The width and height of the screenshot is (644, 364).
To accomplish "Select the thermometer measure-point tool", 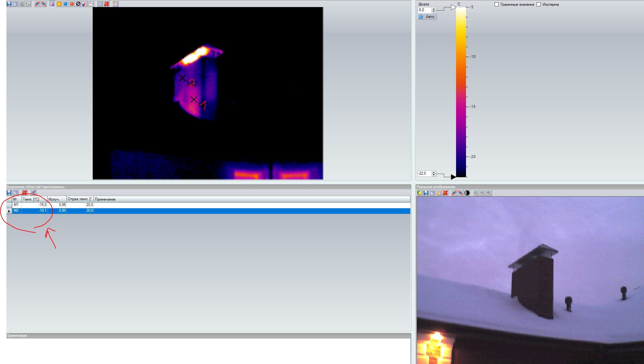I will (x=52, y=4).
